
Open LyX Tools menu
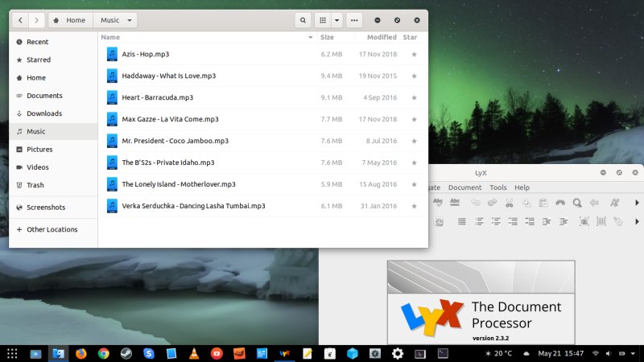[497, 187]
